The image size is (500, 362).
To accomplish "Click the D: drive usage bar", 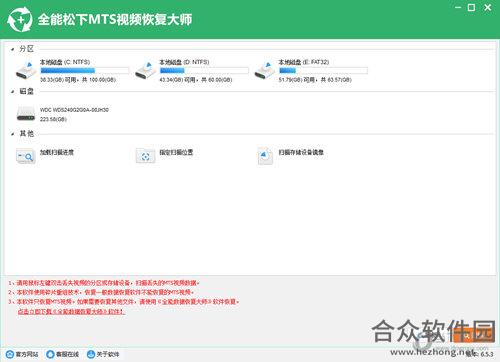I will [x=204, y=70].
